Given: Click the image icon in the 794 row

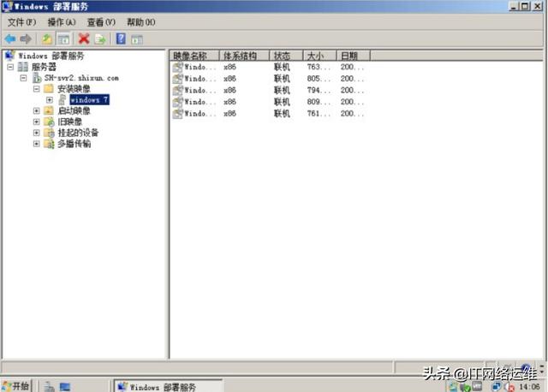Looking at the screenshot, I should pyautogui.click(x=177, y=90).
